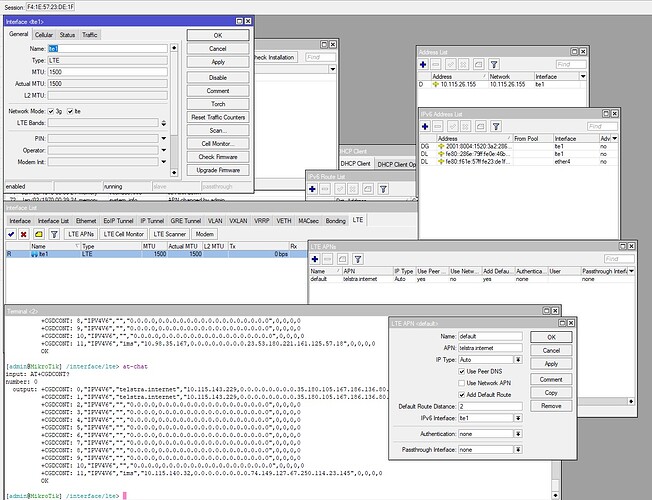Screen dimensions: 652x500
Task: Click the Torch button
Action: tap(218, 104)
